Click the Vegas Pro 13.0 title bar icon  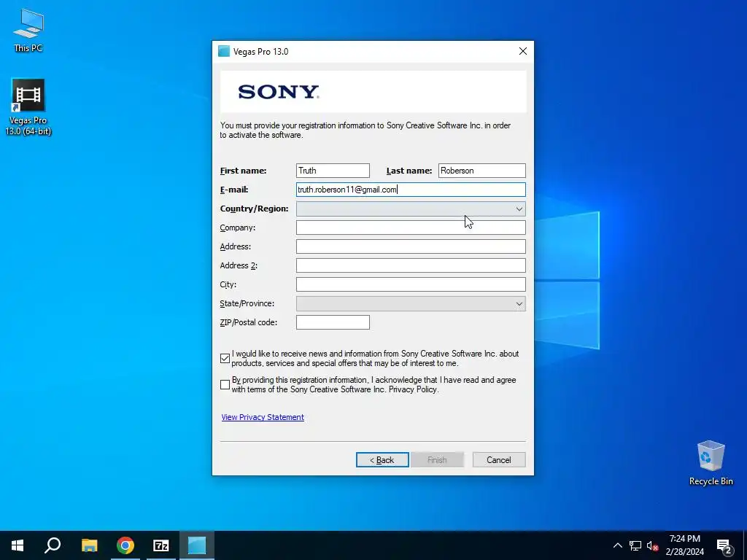224,52
